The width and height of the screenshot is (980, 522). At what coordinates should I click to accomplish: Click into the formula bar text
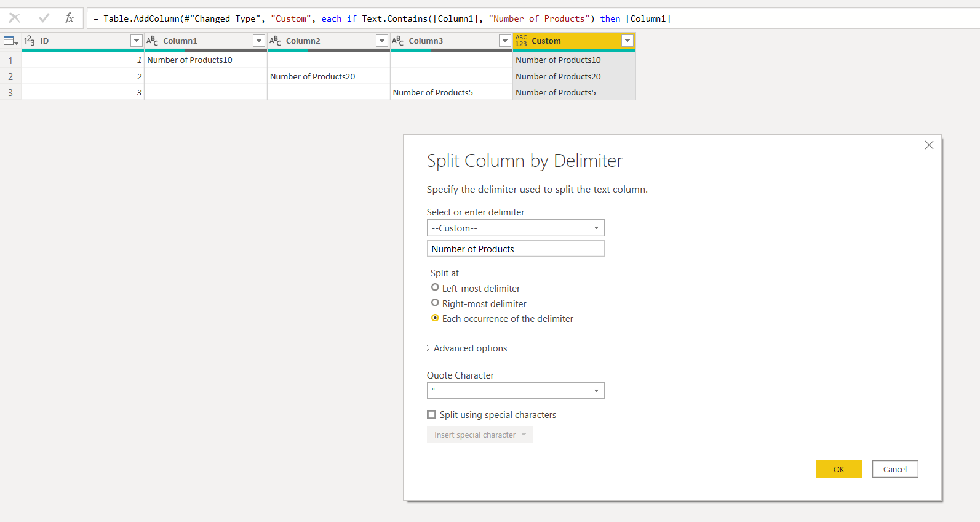pos(381,18)
